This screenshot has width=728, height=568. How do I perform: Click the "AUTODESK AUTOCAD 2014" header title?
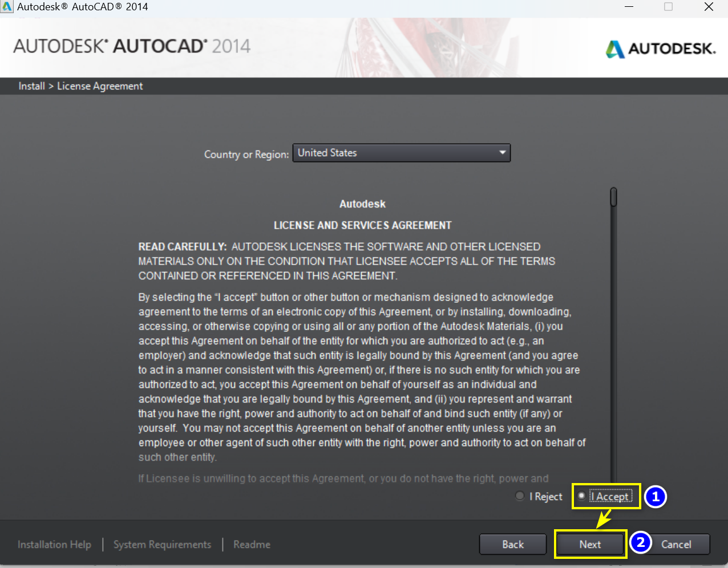point(132,46)
